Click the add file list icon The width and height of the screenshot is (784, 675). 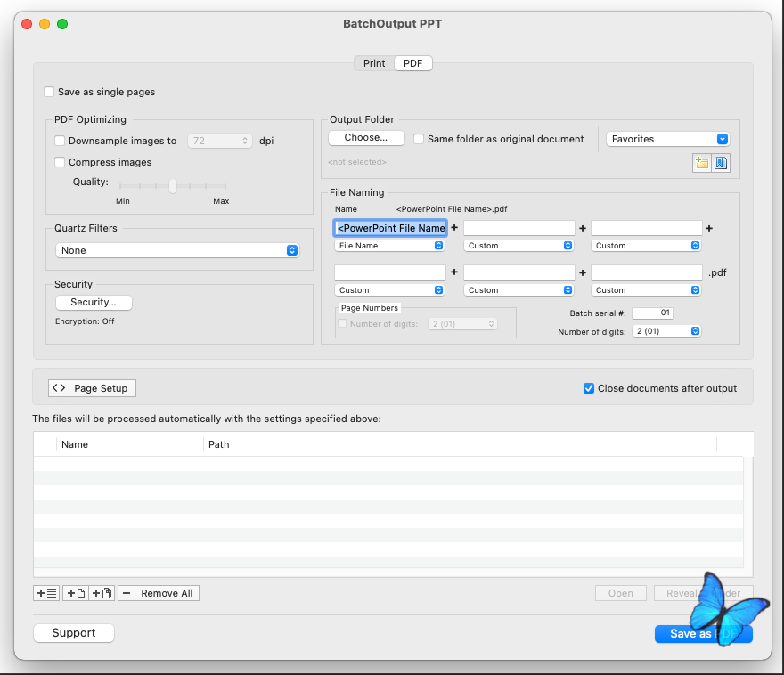click(46, 593)
